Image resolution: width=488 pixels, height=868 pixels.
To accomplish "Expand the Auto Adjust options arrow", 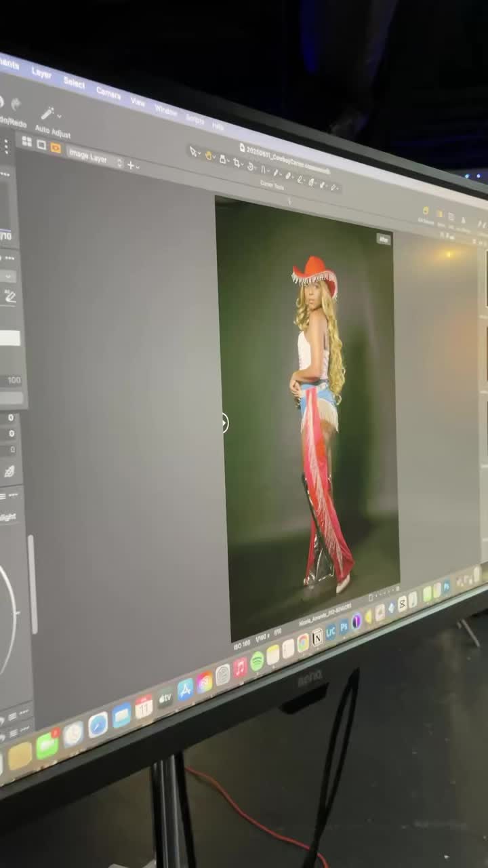I will coord(60,117).
